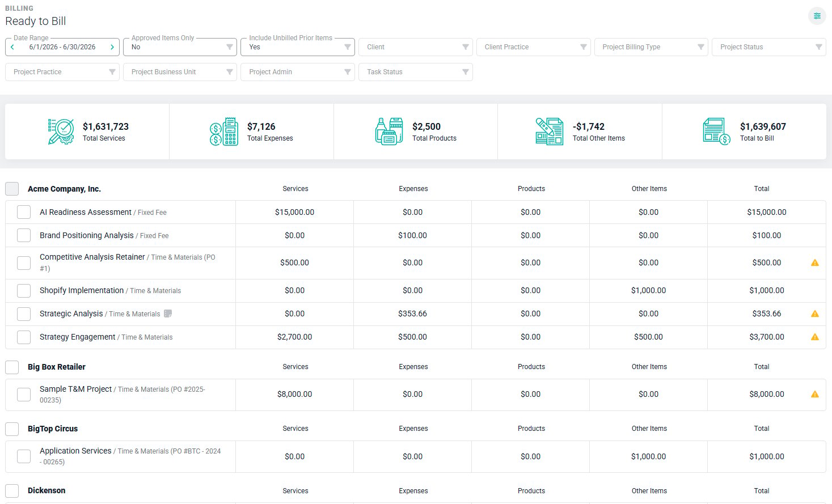
Task: Click warning icon on Competitive Analysis Retainer row
Action: pyautogui.click(x=815, y=262)
